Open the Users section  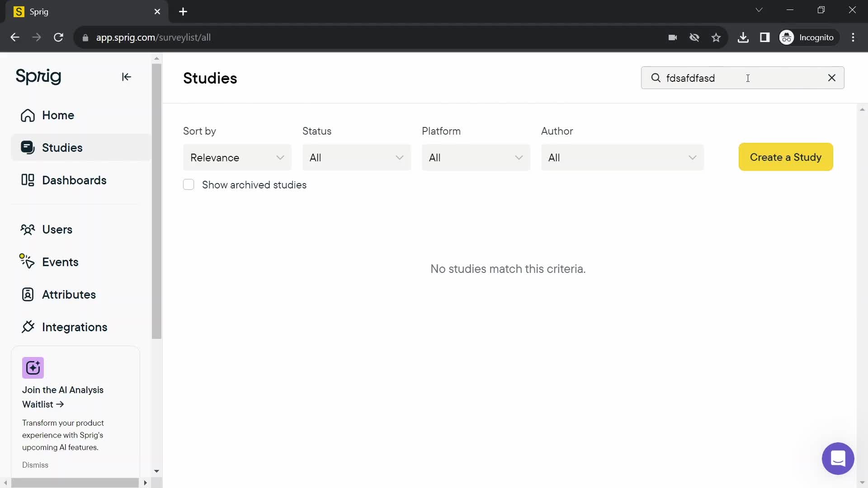[x=57, y=230]
